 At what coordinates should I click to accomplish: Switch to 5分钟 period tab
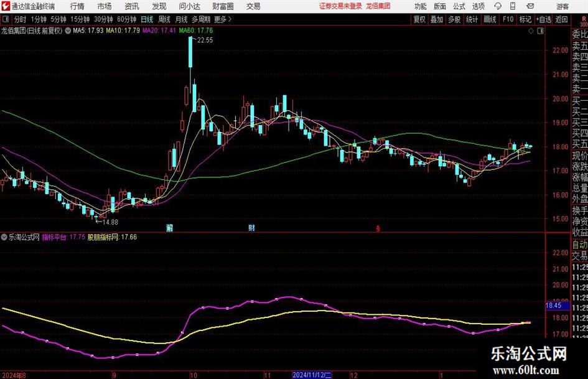coord(58,19)
